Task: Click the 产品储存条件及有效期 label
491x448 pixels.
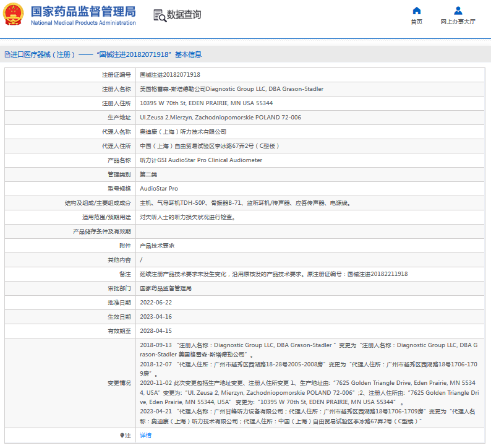Action: coord(102,231)
